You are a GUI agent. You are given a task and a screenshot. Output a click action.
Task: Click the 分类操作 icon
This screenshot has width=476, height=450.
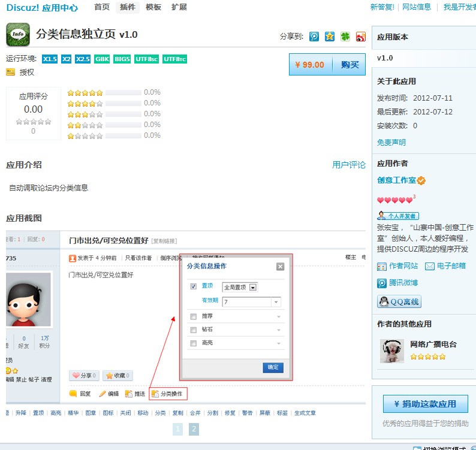(x=155, y=394)
